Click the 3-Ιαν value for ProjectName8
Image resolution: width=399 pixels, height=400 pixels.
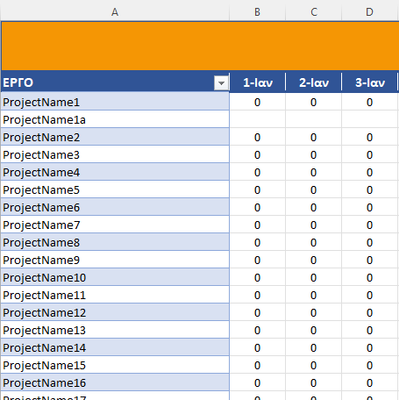[x=370, y=242]
